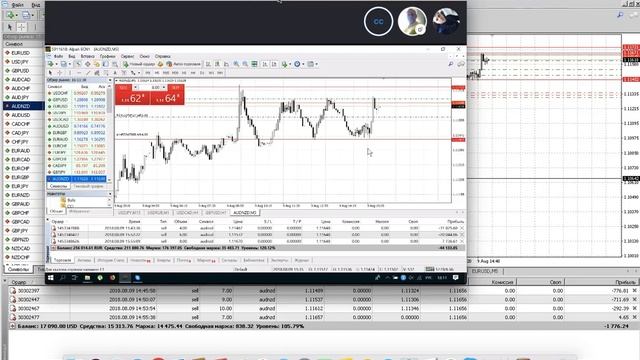Toggle the 'Авто-торговля' toolbar button
The image size is (640, 360).
point(183,64)
